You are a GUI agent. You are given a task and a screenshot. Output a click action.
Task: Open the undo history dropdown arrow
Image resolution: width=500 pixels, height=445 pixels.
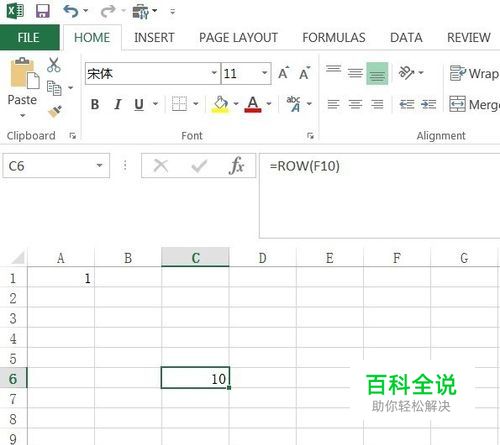(x=86, y=11)
